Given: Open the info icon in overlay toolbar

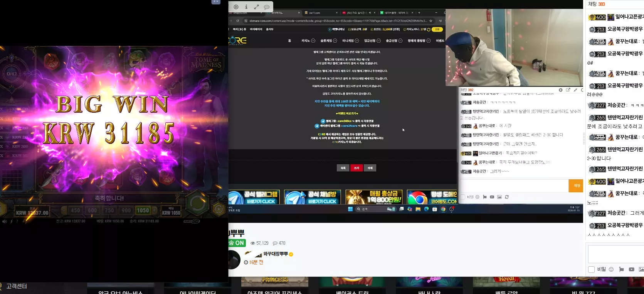Looking at the screenshot, I should 246,7.
